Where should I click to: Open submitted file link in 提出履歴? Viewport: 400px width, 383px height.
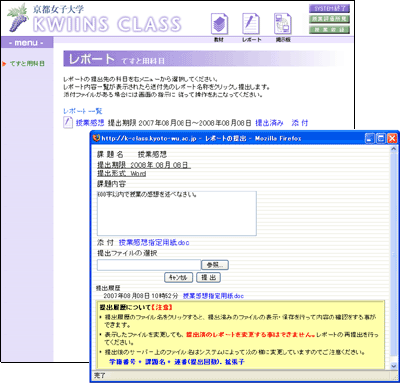click(x=213, y=296)
